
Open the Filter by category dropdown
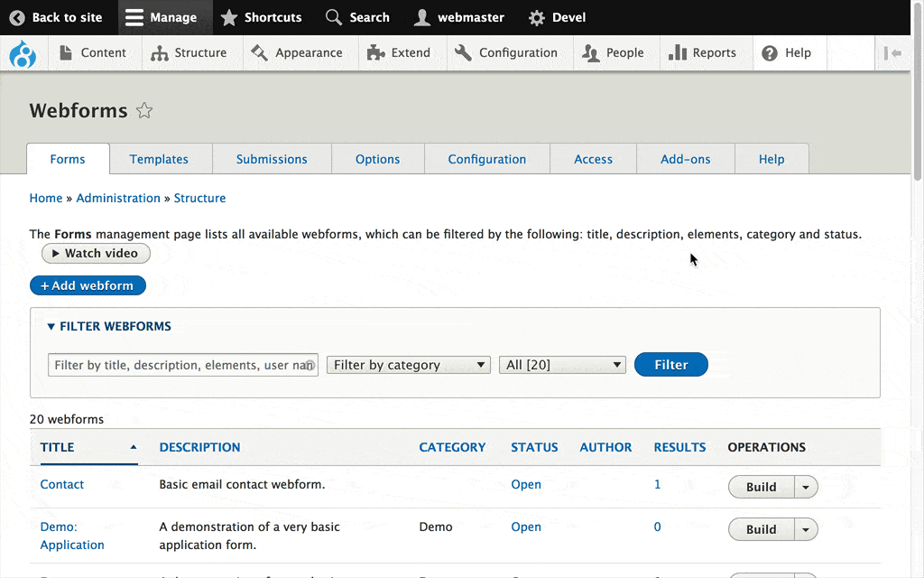pyautogui.click(x=409, y=365)
